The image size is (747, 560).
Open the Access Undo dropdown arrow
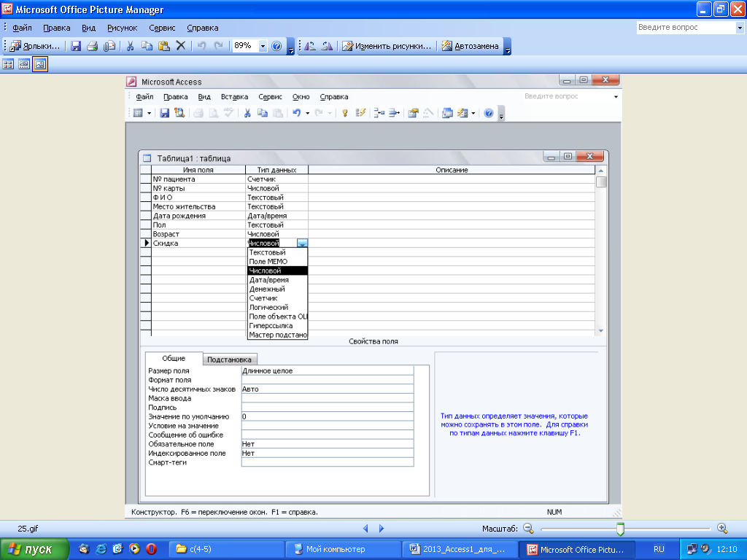(307, 113)
